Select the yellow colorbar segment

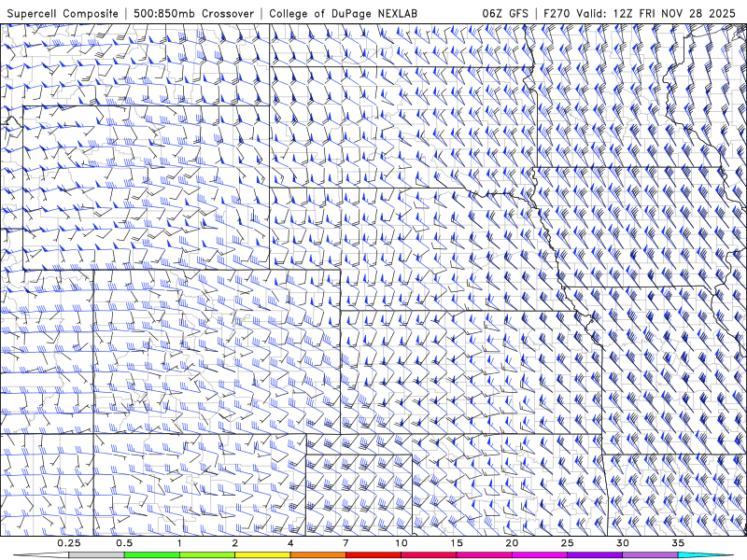(x=262, y=555)
